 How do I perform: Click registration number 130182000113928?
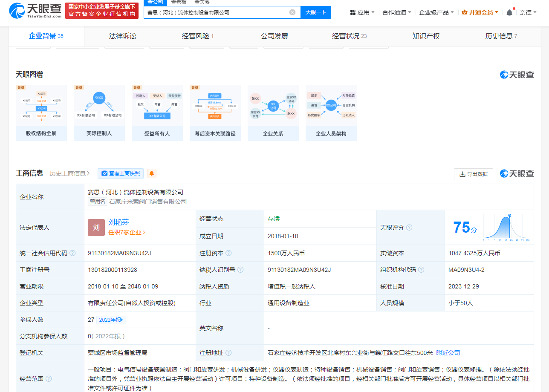click(113, 270)
